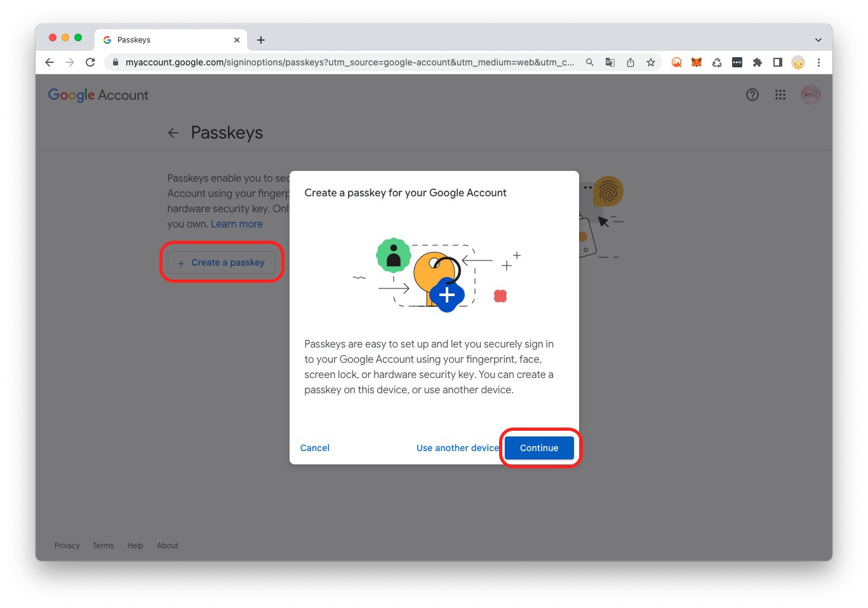Open the Google Account help icon
This screenshot has height=608, width=868.
(752, 95)
